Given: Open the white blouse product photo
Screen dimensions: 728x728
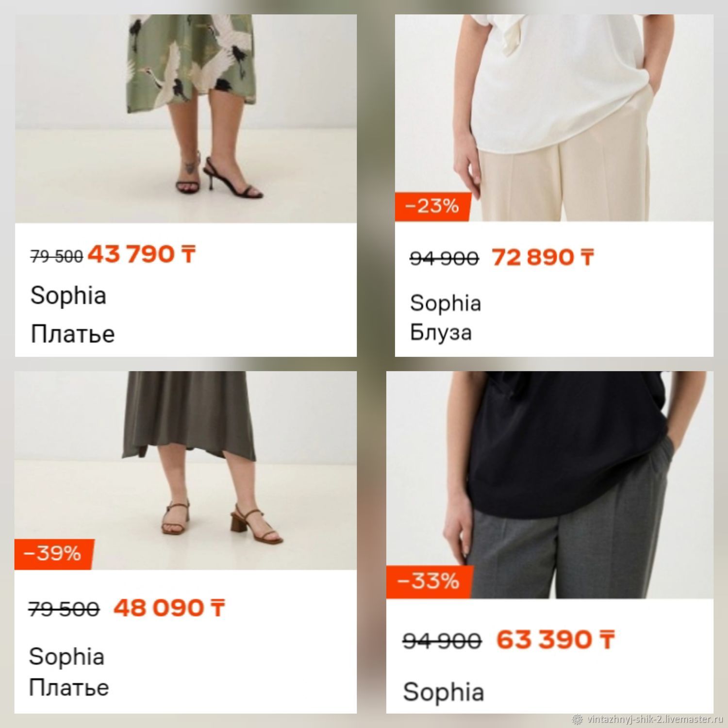Looking at the screenshot, I should [x=554, y=118].
